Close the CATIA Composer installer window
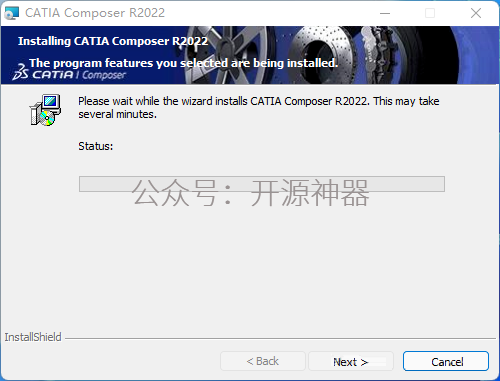Viewport: 500px width, 381px height. point(476,13)
